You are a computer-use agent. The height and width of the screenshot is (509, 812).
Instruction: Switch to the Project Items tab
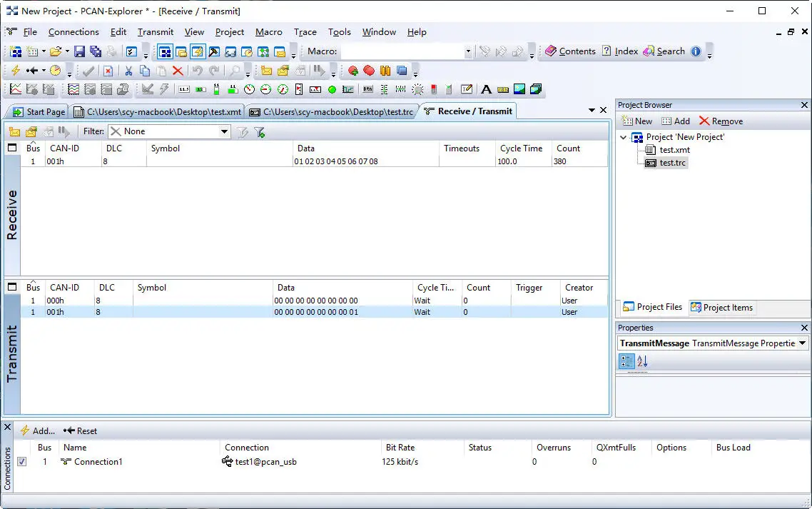[x=721, y=308]
